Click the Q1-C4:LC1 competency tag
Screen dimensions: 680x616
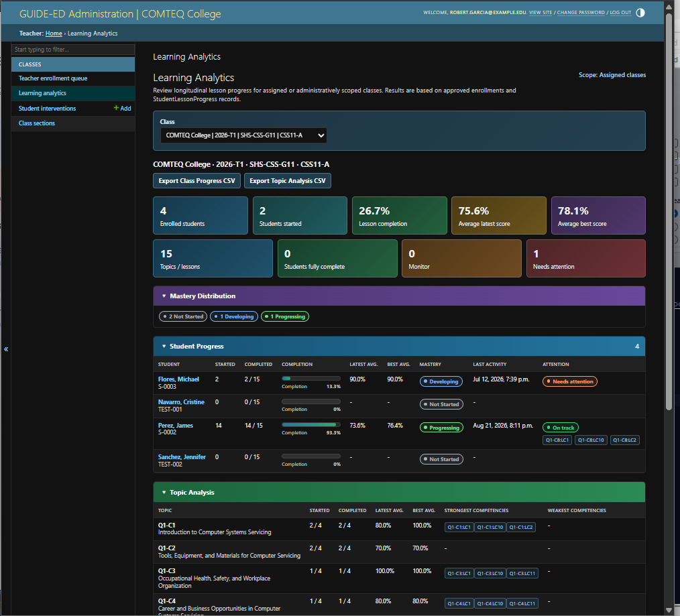click(x=459, y=604)
